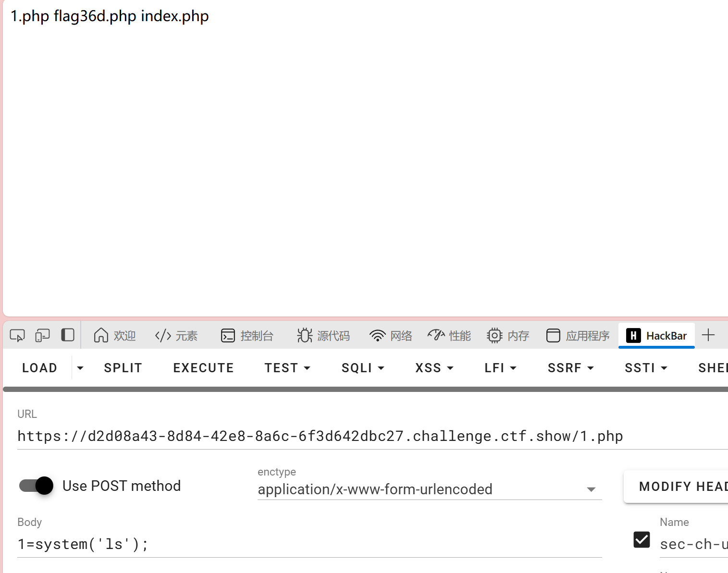Open the Sources bug icon tab
This screenshot has height=573, width=728.
(323, 335)
